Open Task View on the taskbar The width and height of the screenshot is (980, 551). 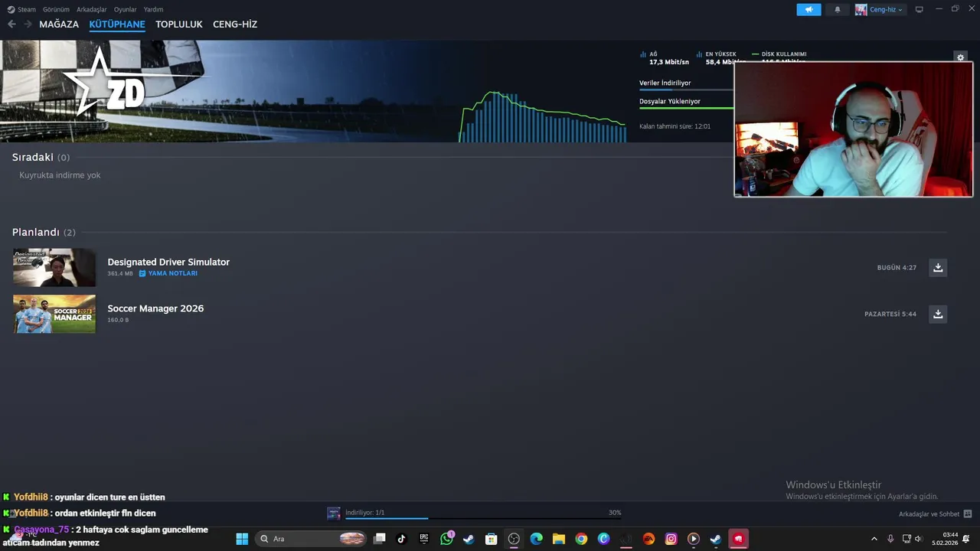click(379, 539)
